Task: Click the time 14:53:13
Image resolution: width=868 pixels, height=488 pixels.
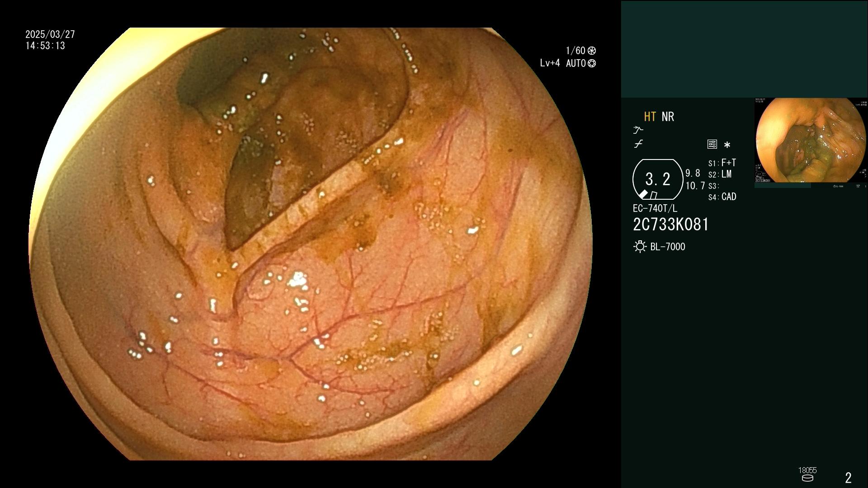Action: pyautogui.click(x=45, y=46)
